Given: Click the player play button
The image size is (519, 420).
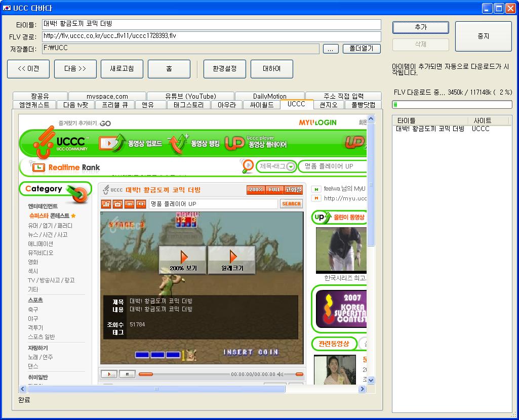Looking at the screenshot, I should point(109,374).
